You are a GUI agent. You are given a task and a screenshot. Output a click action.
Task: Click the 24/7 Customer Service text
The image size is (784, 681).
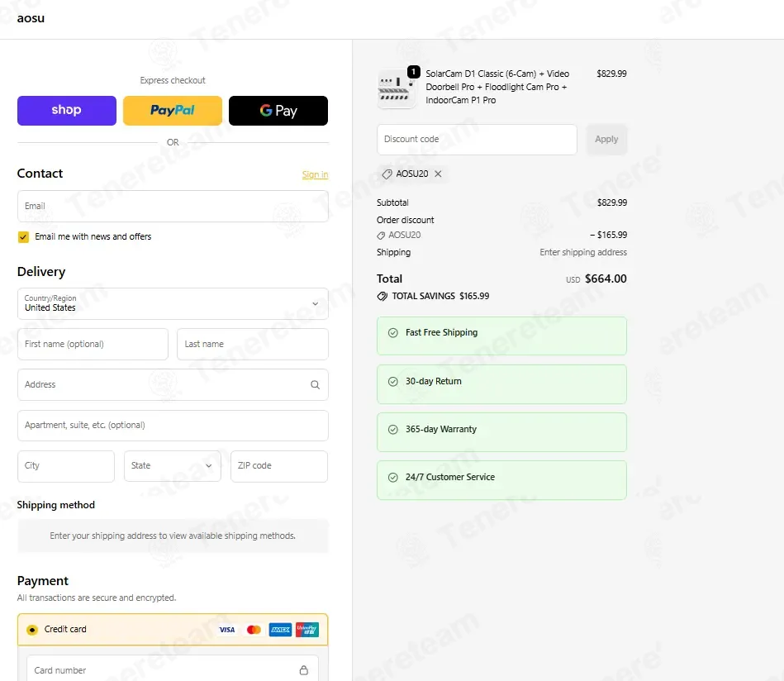[x=450, y=478]
